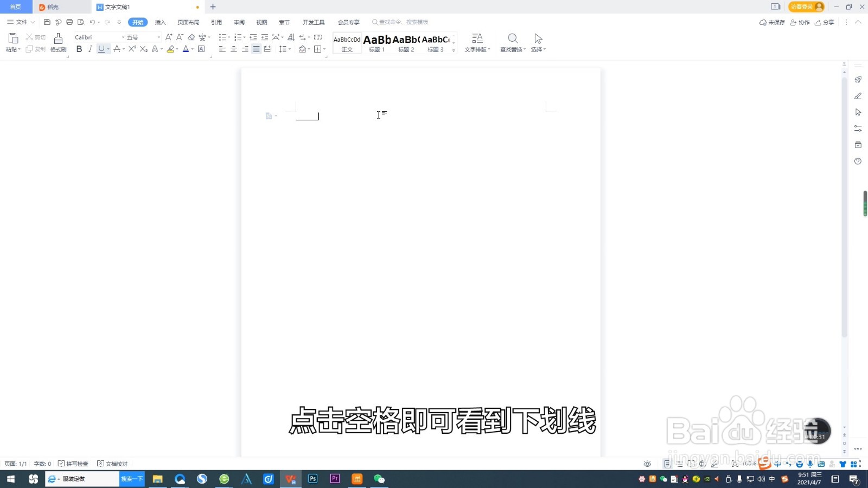Open Print Preview from quick access toolbar

pyautogui.click(x=81, y=22)
